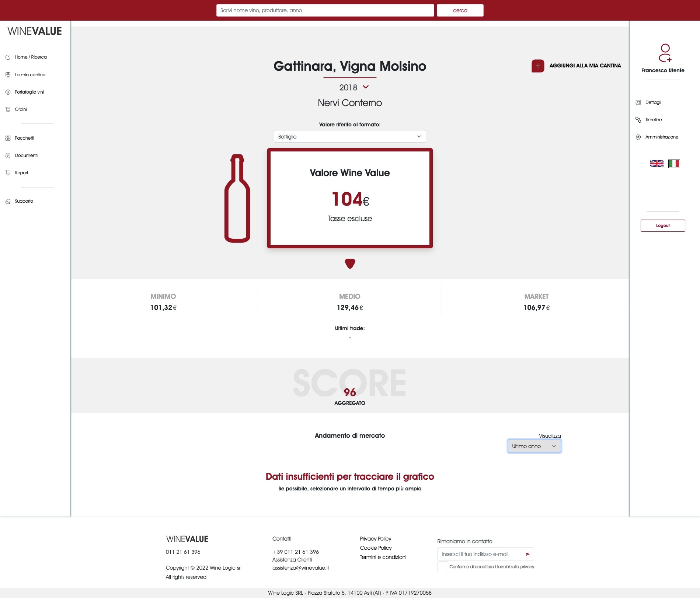The height and width of the screenshot is (598, 700).
Task: Click the Pacchetti grid icon
Action: coord(8,138)
